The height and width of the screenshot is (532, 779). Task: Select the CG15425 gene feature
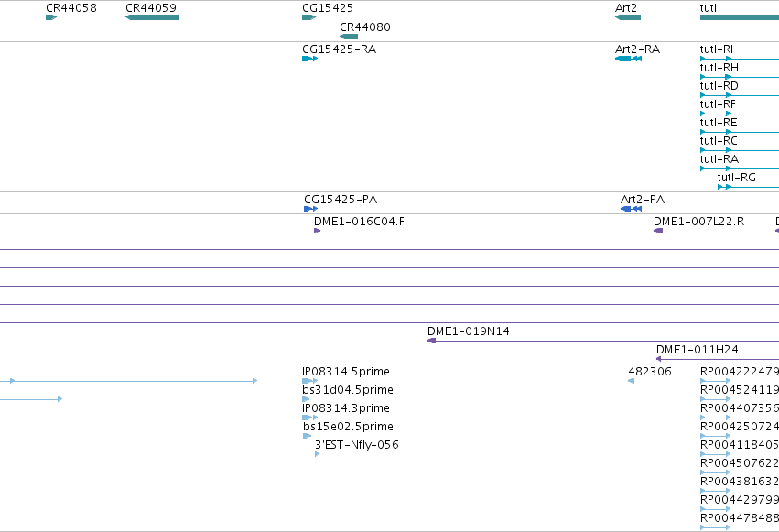click(x=308, y=17)
